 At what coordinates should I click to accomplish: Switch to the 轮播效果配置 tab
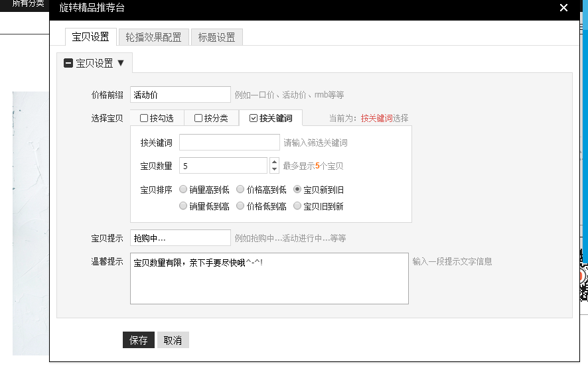point(153,37)
